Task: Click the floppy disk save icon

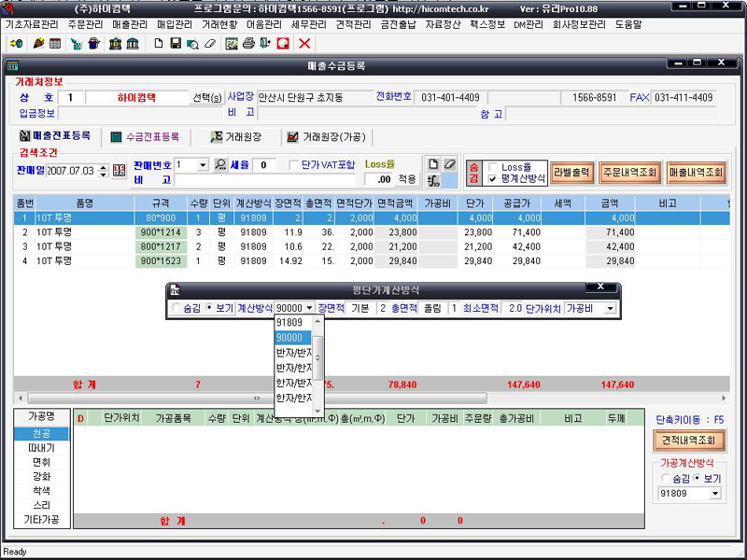Action: point(176,44)
